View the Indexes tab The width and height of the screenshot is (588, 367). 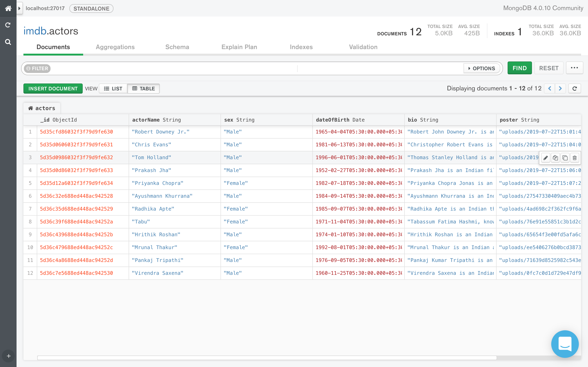tap(301, 47)
